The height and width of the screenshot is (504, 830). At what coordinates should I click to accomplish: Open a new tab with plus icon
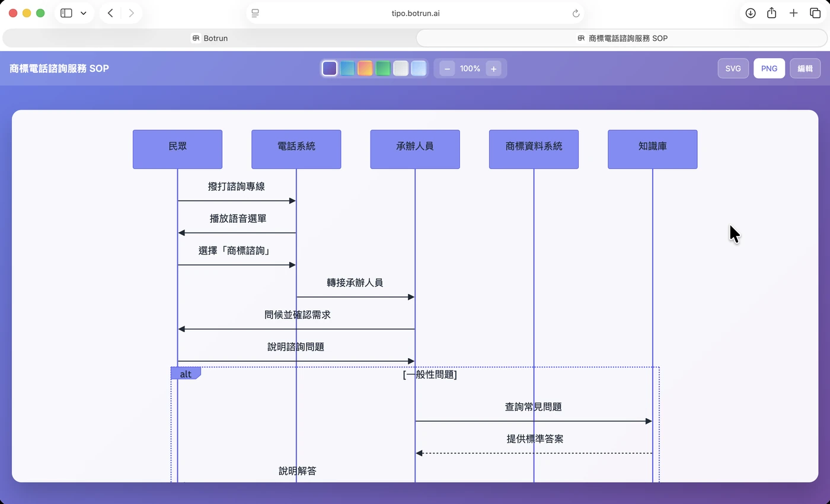[793, 13]
